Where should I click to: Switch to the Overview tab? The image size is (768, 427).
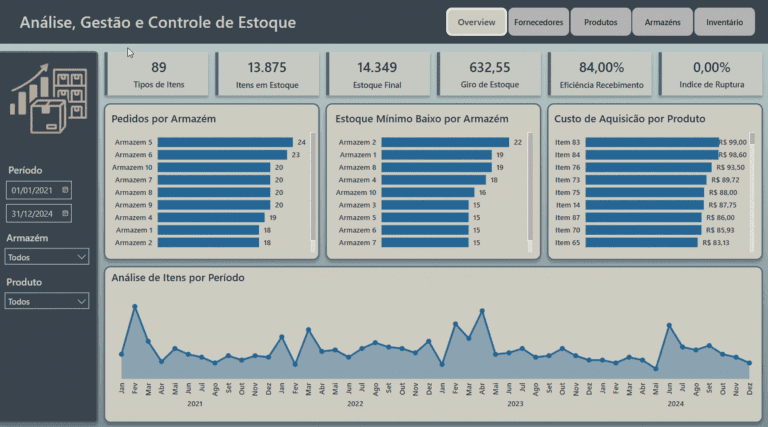476,21
